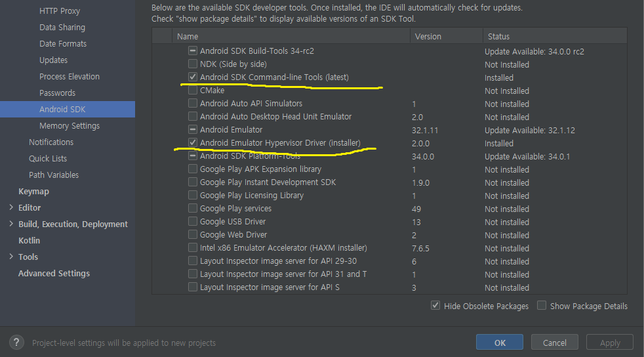Open Process Elevation settings
The height and width of the screenshot is (357, 644).
tap(70, 76)
